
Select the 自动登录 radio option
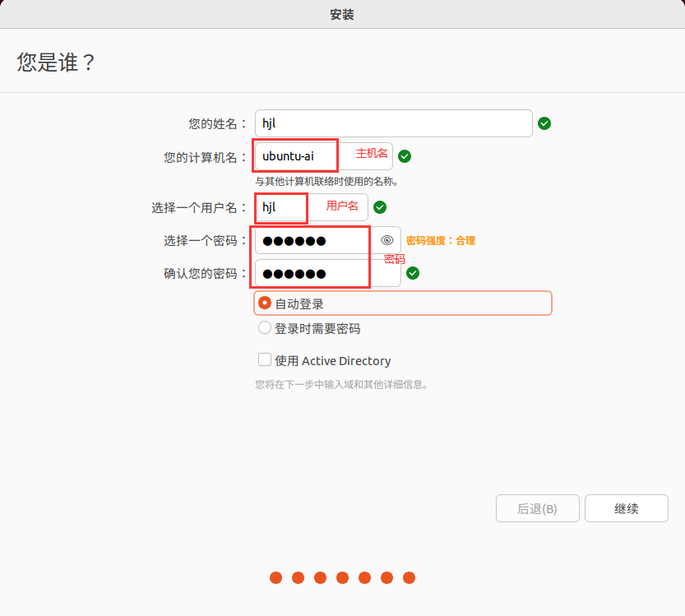pos(264,303)
